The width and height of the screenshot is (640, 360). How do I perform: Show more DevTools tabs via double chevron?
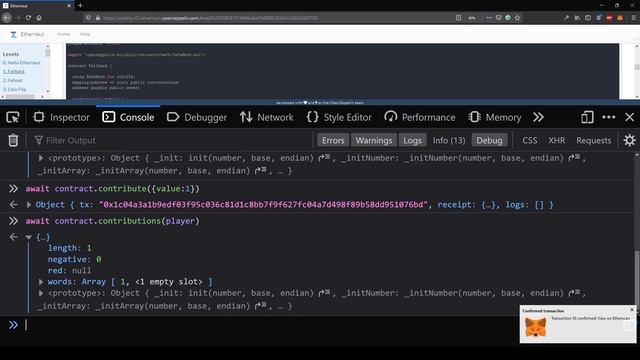click(x=538, y=118)
